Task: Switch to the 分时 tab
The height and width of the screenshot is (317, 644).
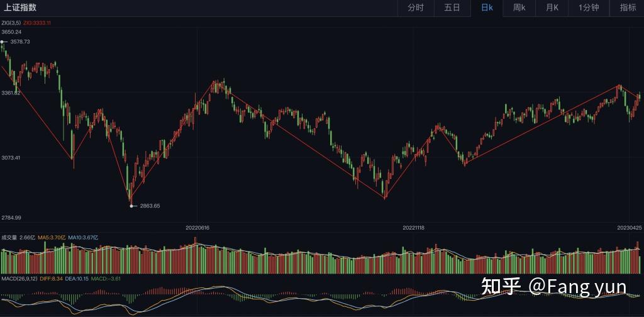Action: 415,8
